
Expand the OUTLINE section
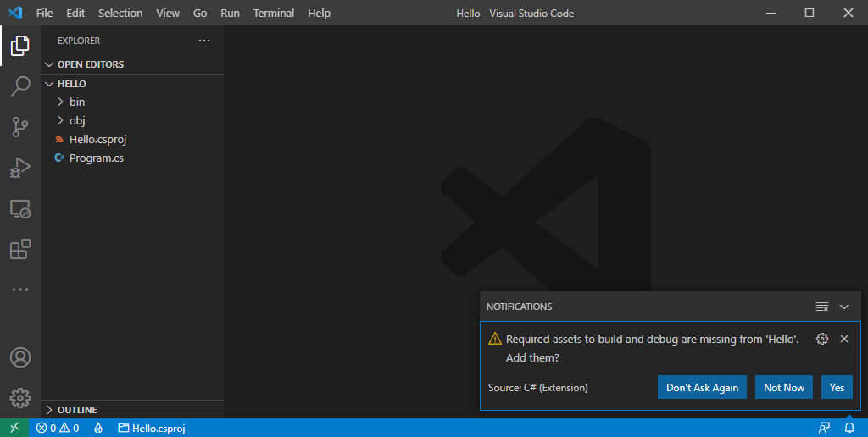coord(132,410)
